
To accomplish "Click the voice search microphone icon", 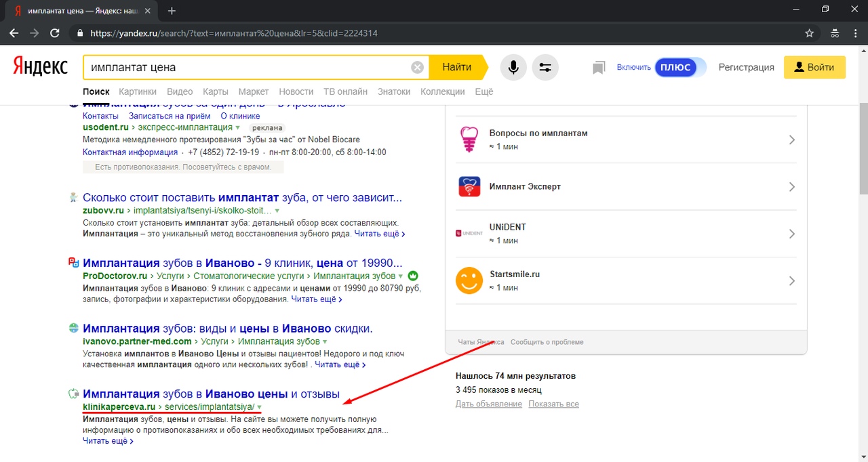I will click(513, 67).
